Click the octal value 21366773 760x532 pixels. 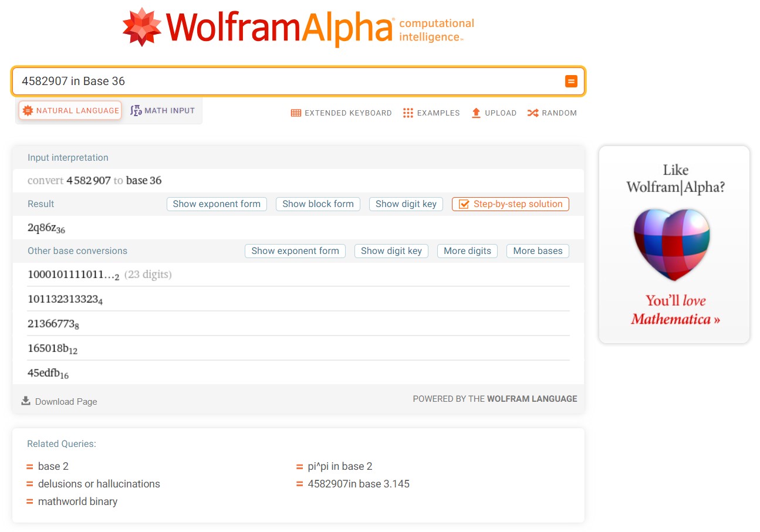(53, 324)
